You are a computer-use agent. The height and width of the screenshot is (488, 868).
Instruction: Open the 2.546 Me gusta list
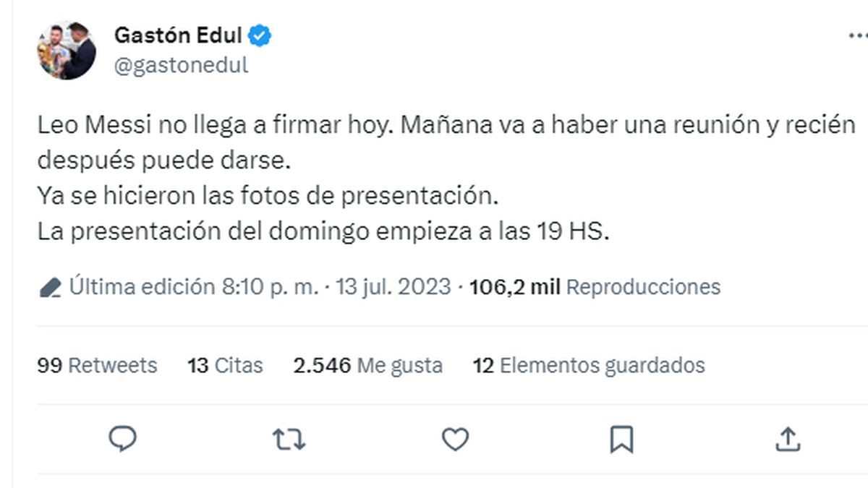click(367, 365)
